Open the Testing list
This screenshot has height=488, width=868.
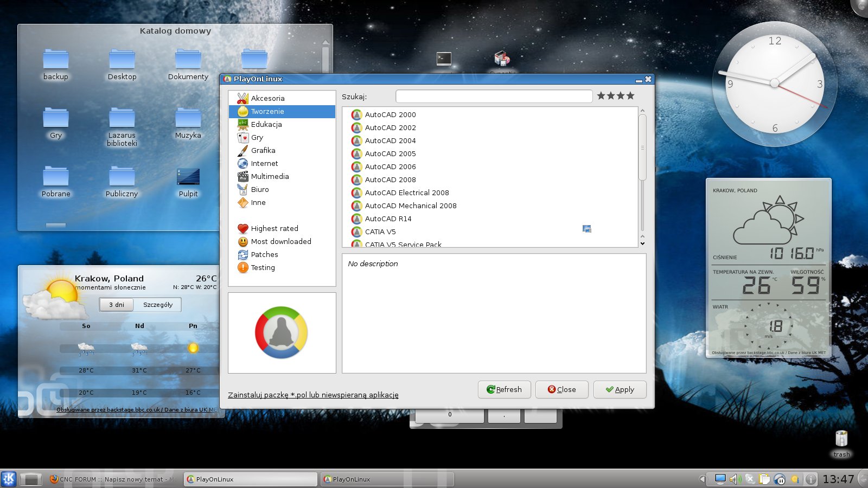coord(282,267)
